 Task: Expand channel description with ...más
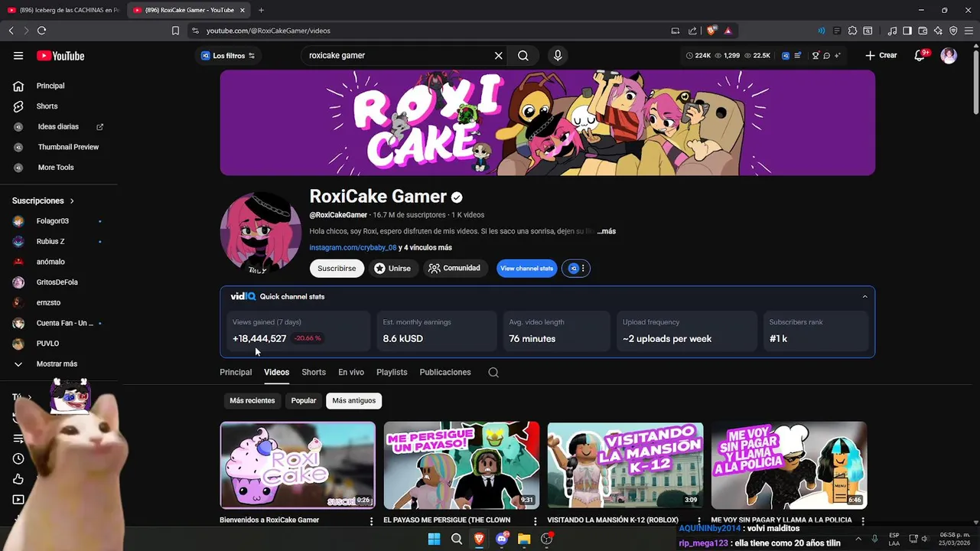pyautogui.click(x=606, y=231)
